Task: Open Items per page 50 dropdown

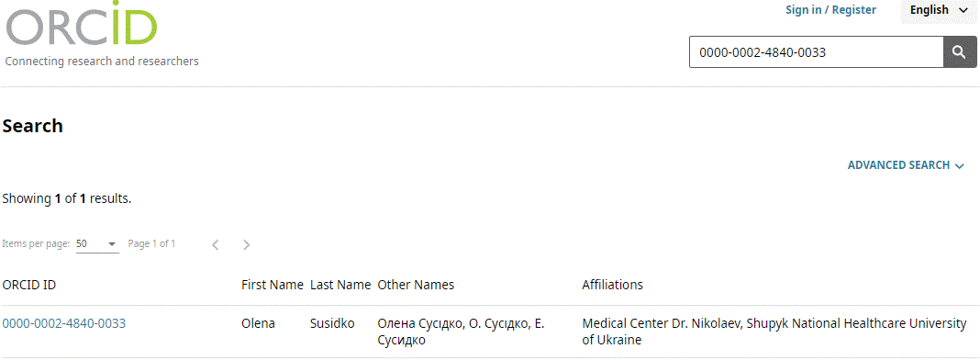Action: (x=97, y=243)
